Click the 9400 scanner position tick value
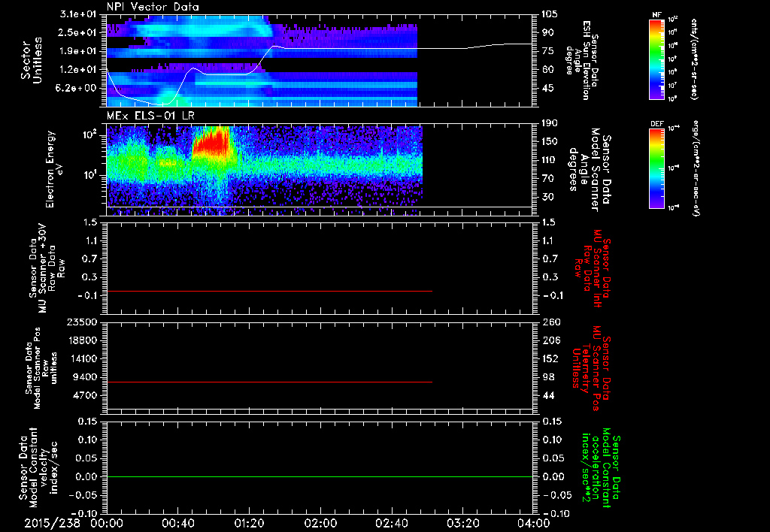The image size is (770, 532). [x=84, y=377]
